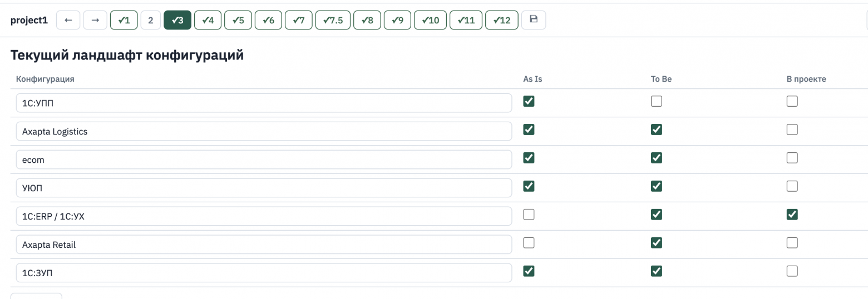
Task: Uncheck As Is for 1С:УПП
Action: [x=529, y=101]
